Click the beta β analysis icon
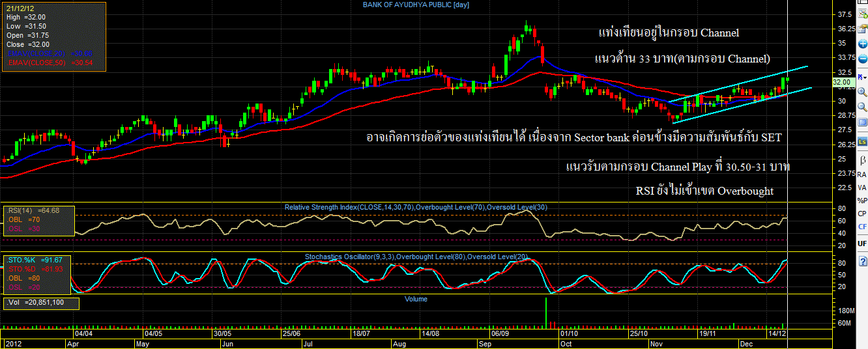Image resolution: width=868 pixels, height=349 pixels. (x=863, y=159)
